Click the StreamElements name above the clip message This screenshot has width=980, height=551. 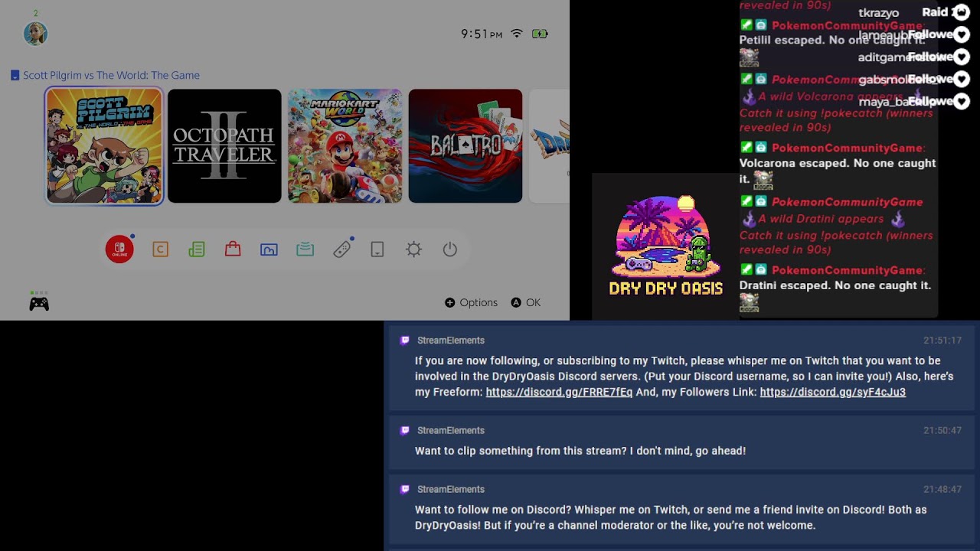[451, 431]
